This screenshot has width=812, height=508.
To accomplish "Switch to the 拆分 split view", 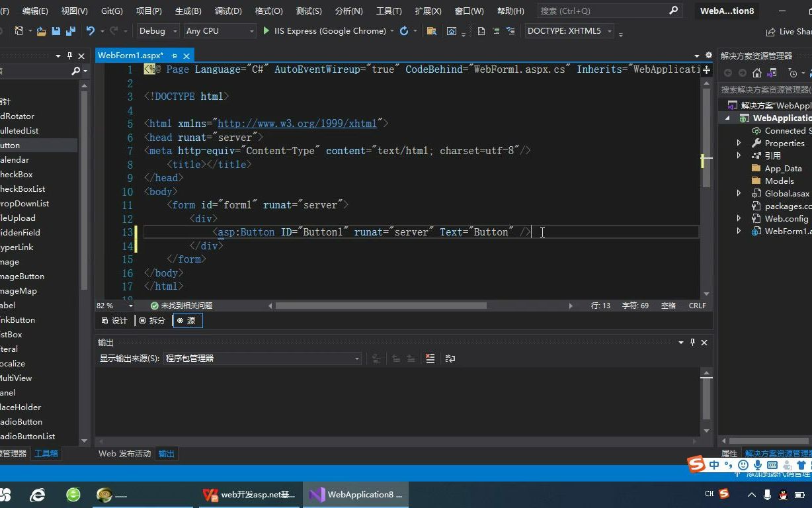I will pos(153,320).
